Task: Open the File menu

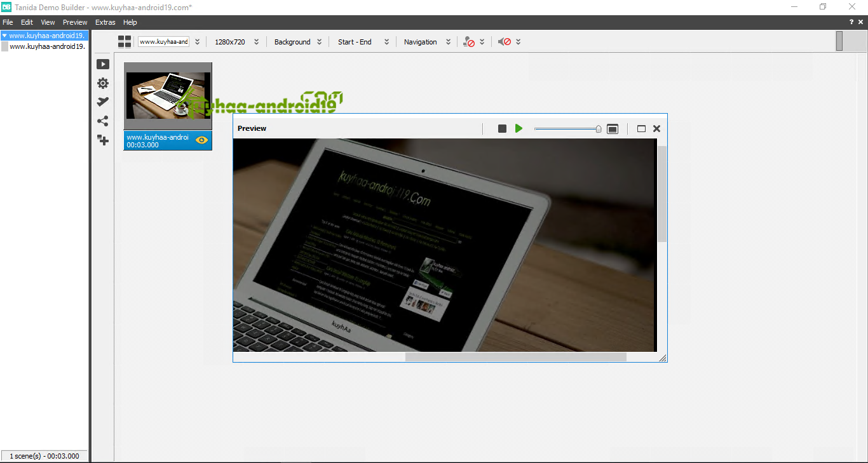Action: click(8, 22)
